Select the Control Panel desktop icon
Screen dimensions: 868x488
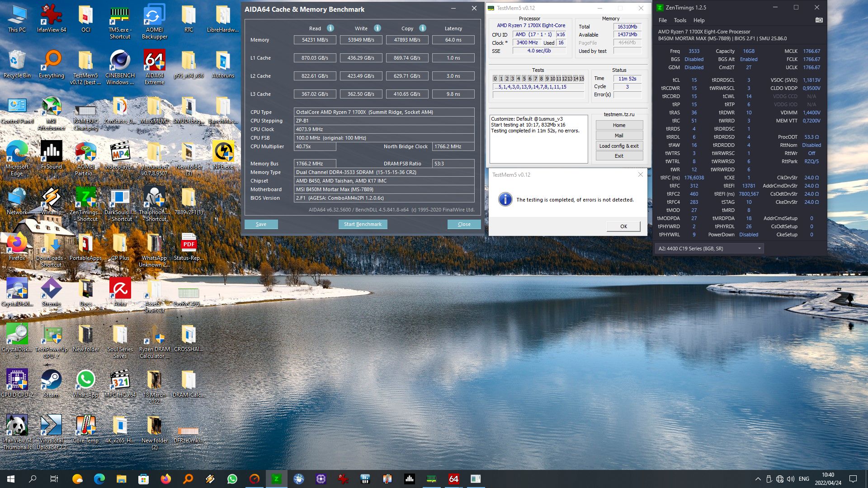[x=17, y=110]
